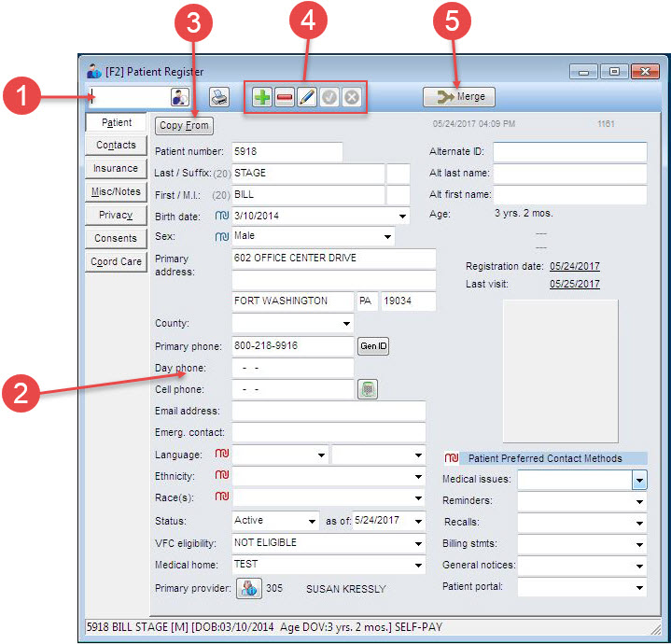The image size is (671, 644).
Task: Click the First name field BILL
Action: pos(308,195)
